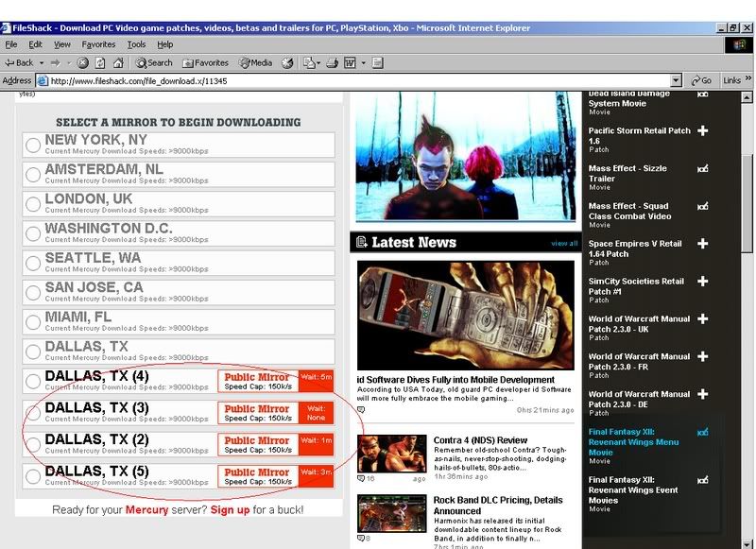Open the Favorites menu in menu bar
This screenshot has height=549, width=756.
[x=98, y=44]
